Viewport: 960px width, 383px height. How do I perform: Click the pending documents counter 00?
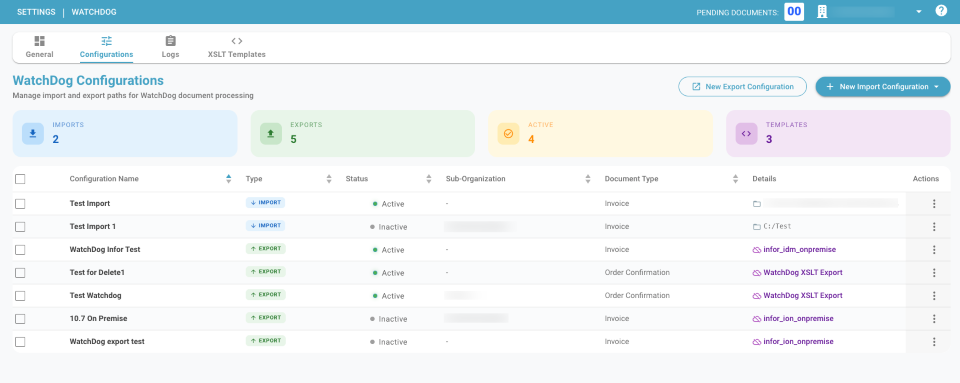pos(794,11)
